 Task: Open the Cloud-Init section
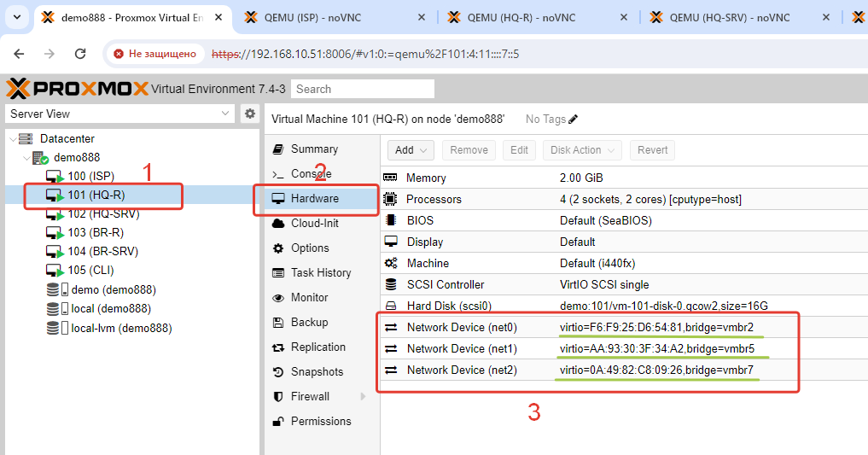coord(315,223)
